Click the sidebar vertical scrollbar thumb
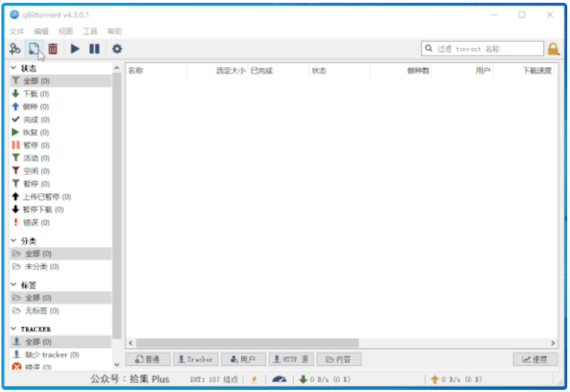 click(117, 206)
